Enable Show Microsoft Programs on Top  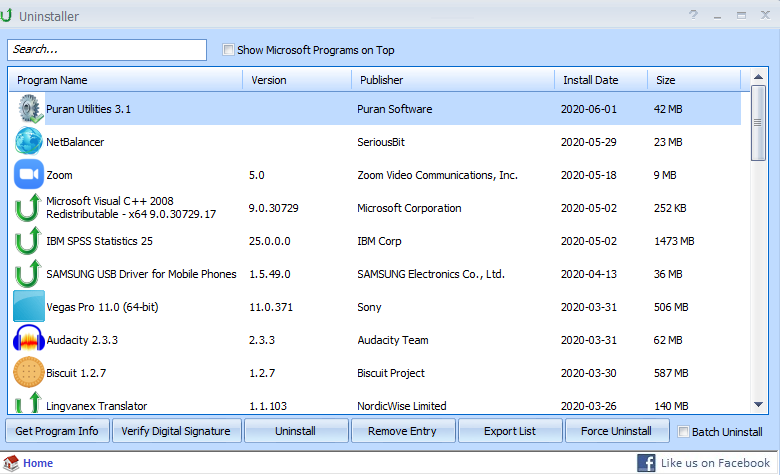pyautogui.click(x=229, y=50)
